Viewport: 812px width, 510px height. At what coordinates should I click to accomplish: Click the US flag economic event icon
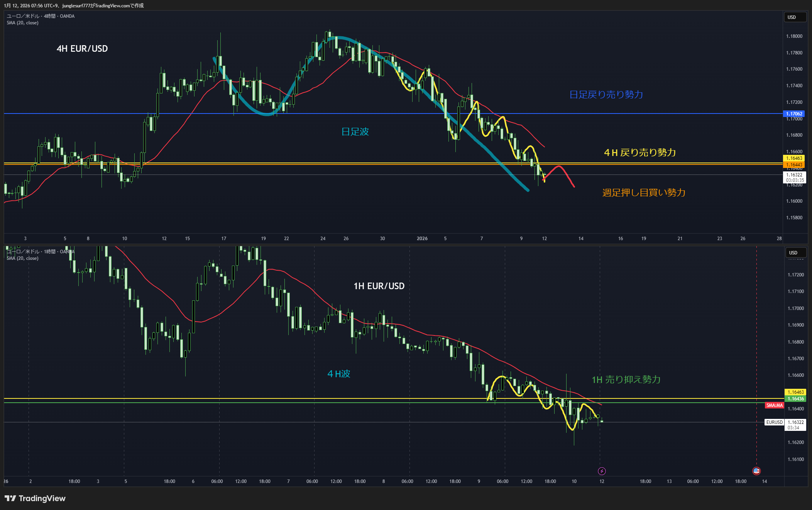coord(756,471)
